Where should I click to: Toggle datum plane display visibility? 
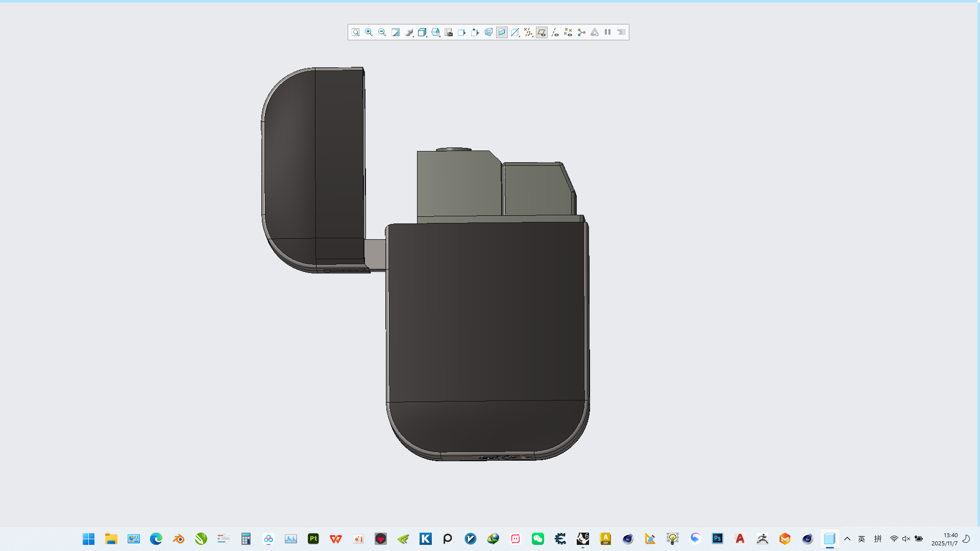(x=542, y=32)
